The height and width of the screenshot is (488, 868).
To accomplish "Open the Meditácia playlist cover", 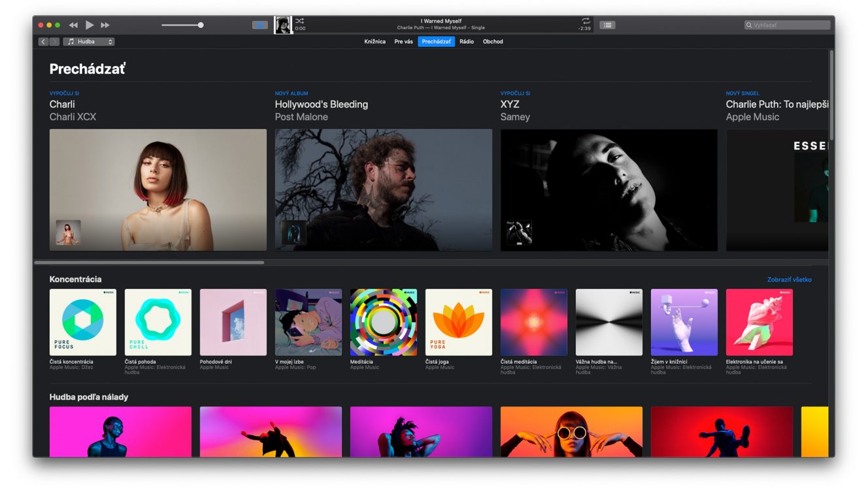I will click(384, 322).
